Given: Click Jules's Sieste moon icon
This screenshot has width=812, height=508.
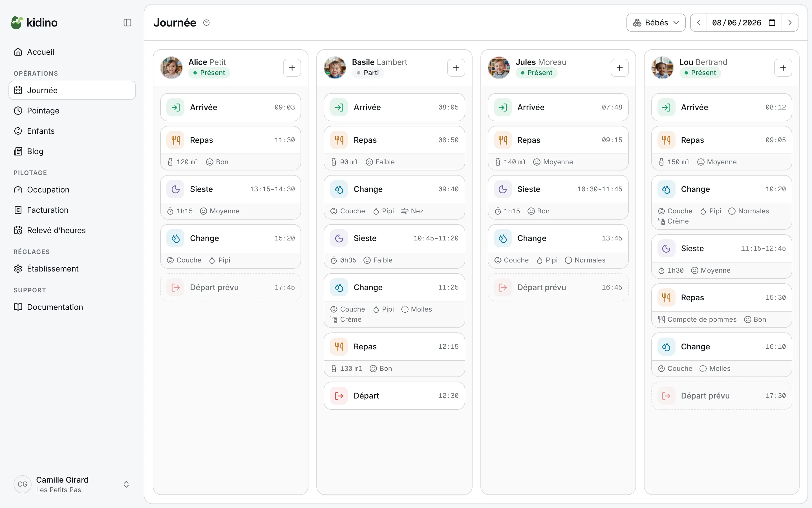Looking at the screenshot, I should [503, 189].
